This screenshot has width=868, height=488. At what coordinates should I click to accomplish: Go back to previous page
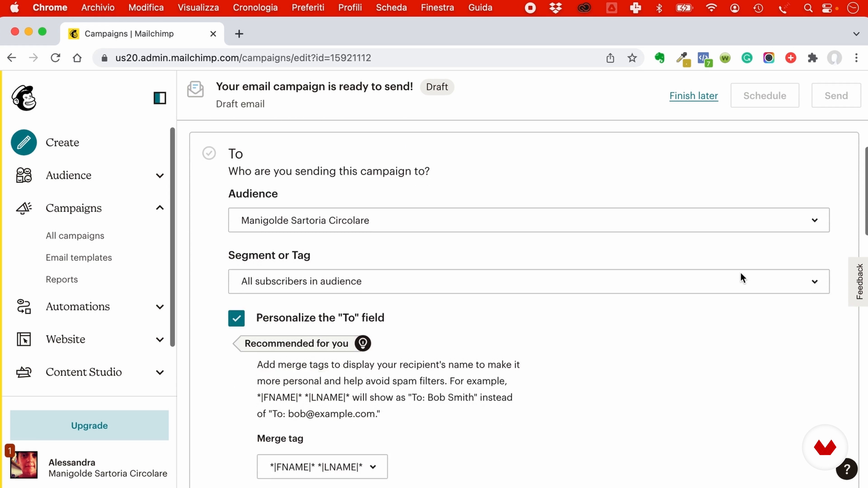pyautogui.click(x=12, y=58)
